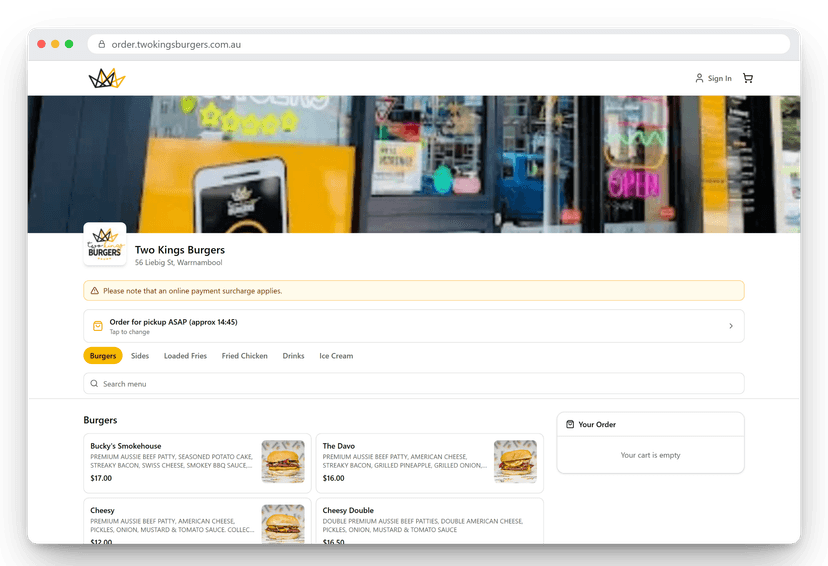828x566 pixels.
Task: Click the Sign In link
Action: click(719, 78)
